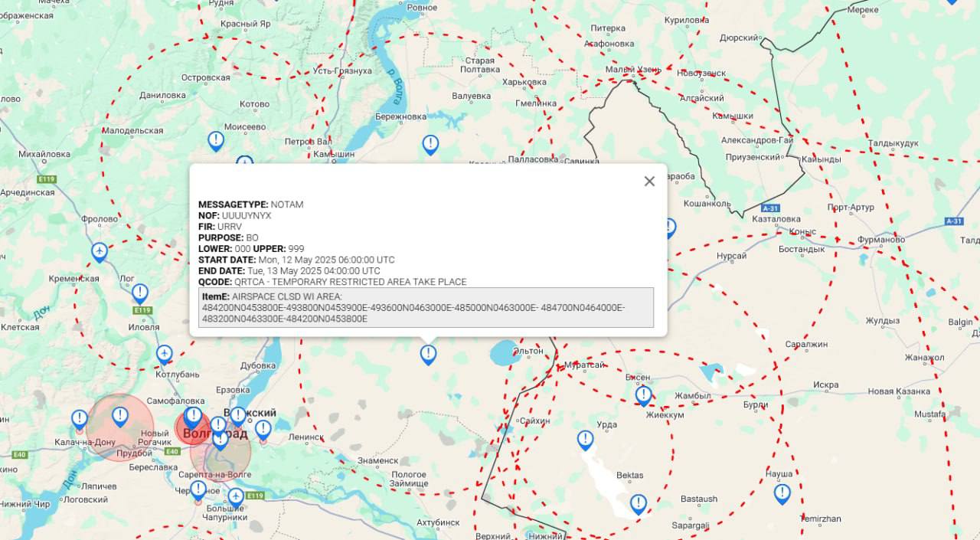Open the NOTAM marker at Жиеккум
The width and height of the screenshot is (980, 540).
click(643, 394)
